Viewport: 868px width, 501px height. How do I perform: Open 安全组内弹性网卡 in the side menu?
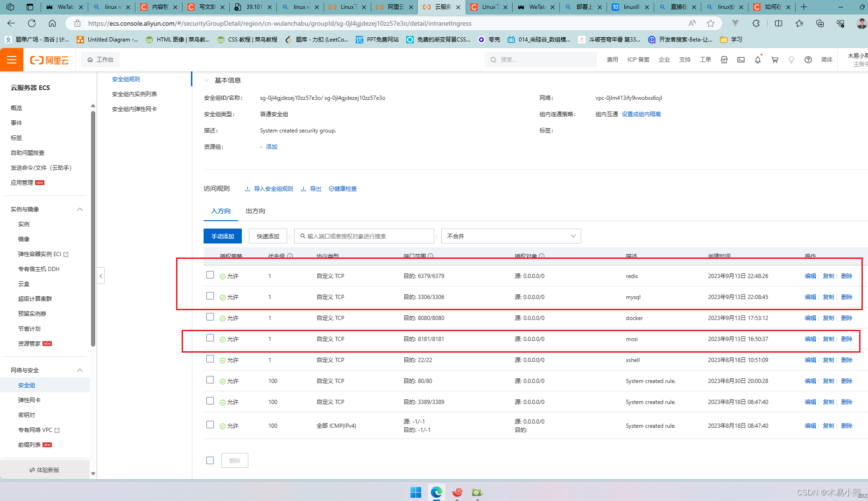point(134,109)
